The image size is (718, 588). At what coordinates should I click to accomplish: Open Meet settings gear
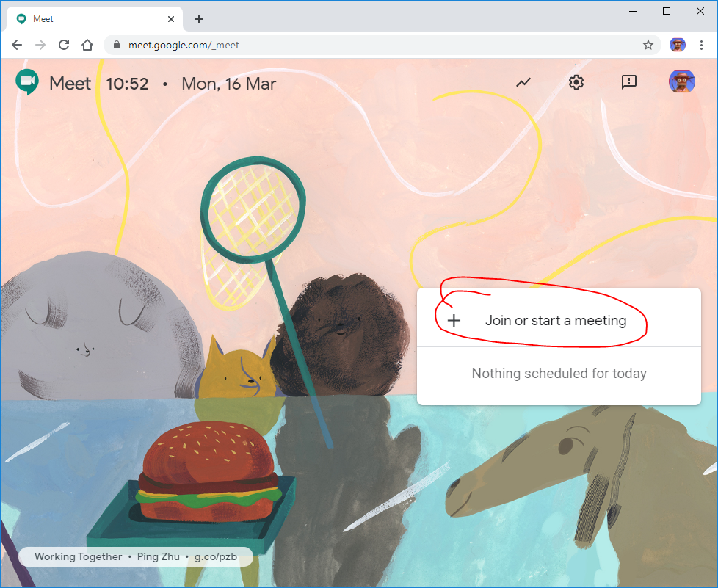coord(576,82)
